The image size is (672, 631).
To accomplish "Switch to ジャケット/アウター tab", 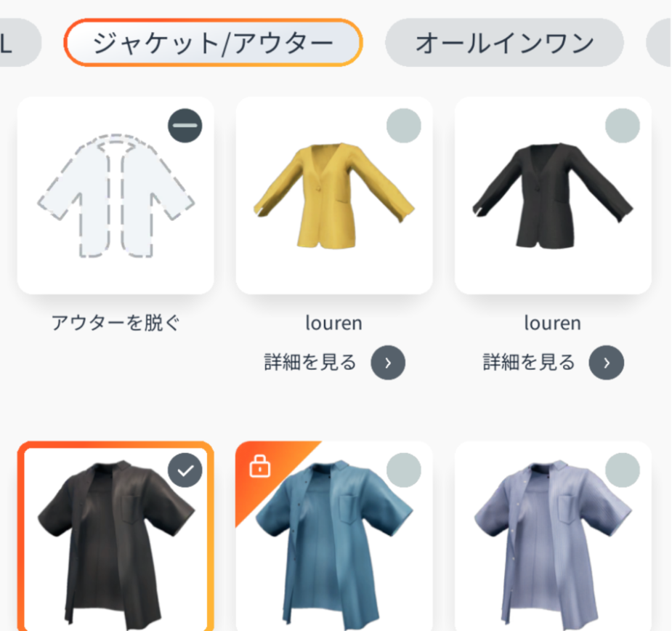I will (213, 42).
